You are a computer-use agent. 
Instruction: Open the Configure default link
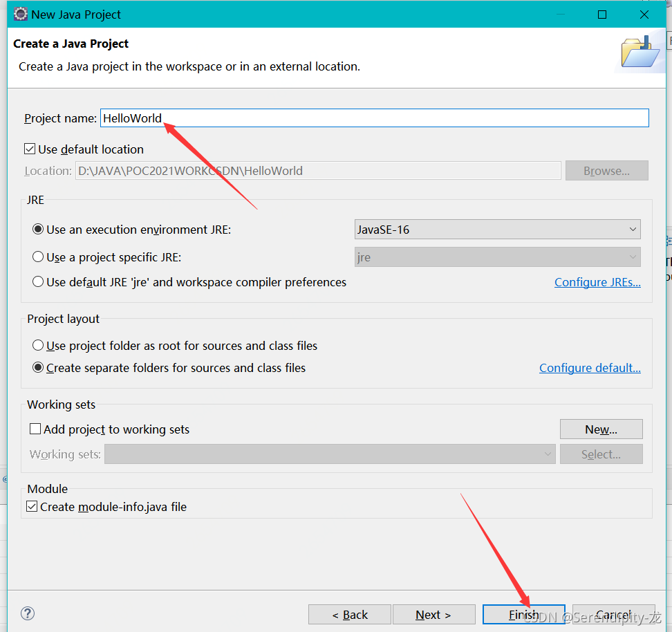click(590, 368)
